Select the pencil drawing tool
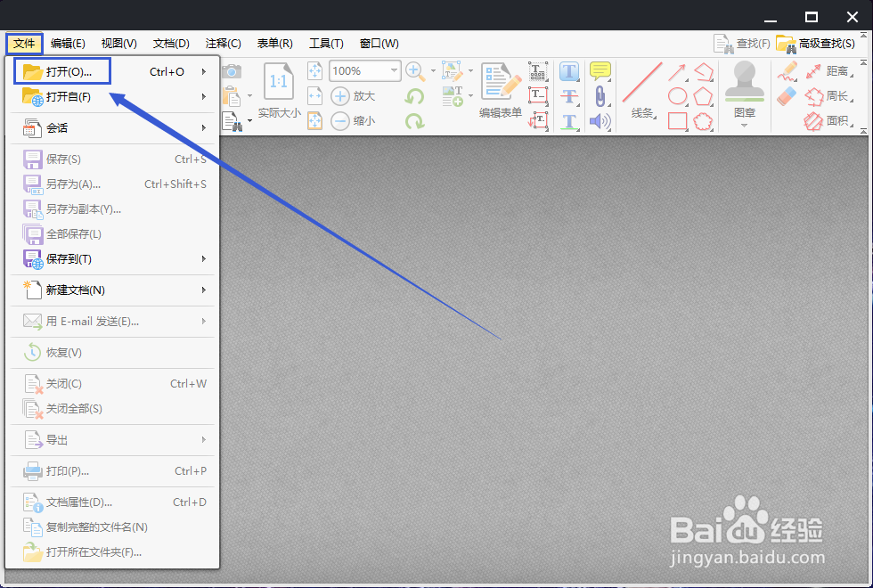 tap(787, 72)
